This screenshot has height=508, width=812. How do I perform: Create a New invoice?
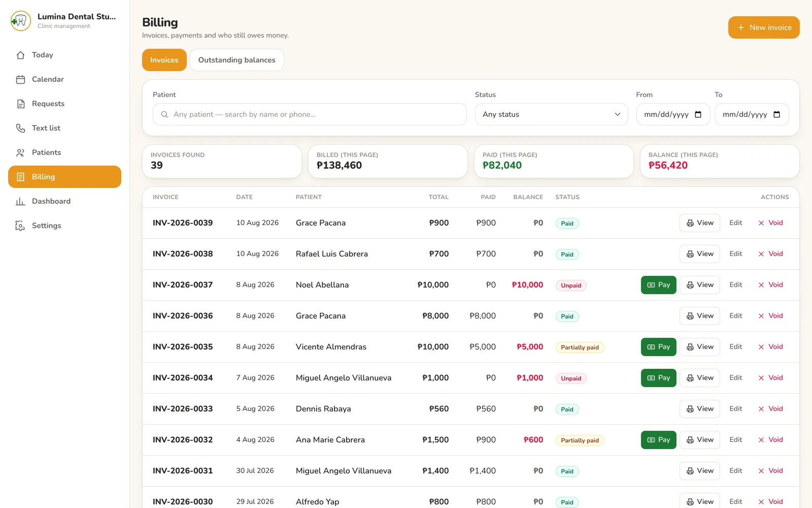(764, 27)
